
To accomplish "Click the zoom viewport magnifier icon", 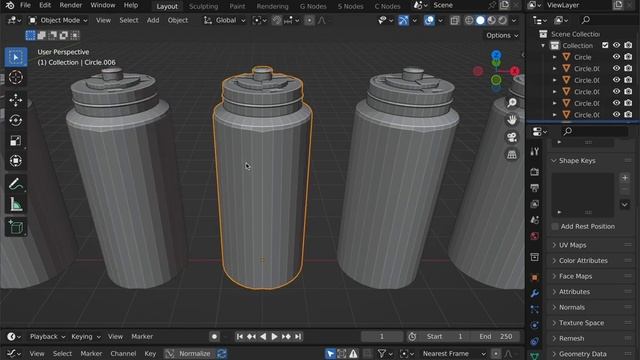I will [x=512, y=102].
